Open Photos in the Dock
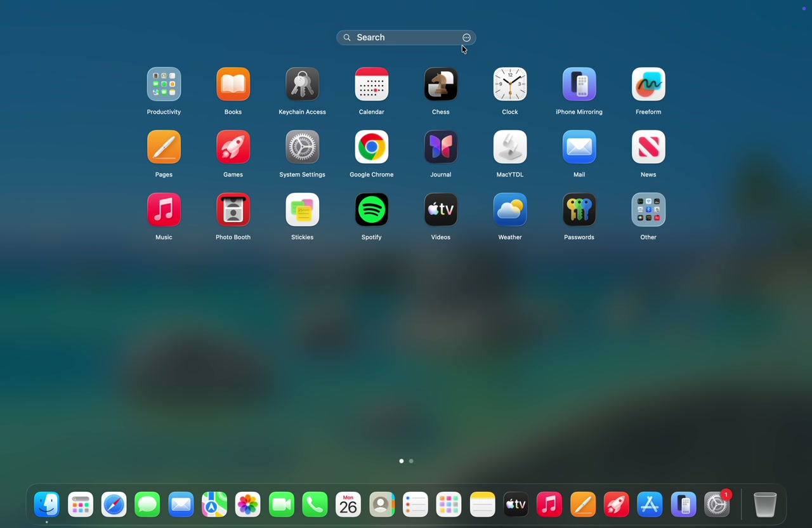The image size is (812, 528). point(248,505)
